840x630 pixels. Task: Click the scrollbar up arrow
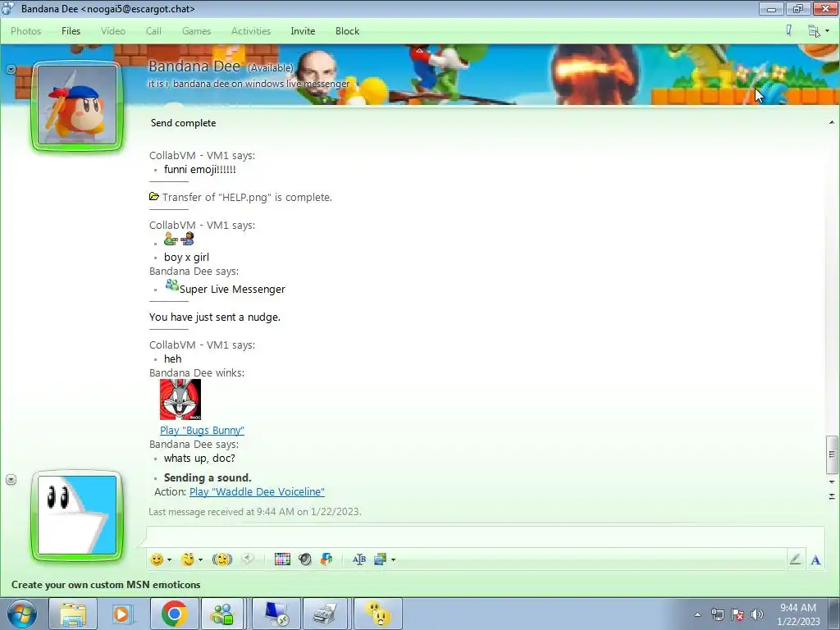pyautogui.click(x=832, y=123)
